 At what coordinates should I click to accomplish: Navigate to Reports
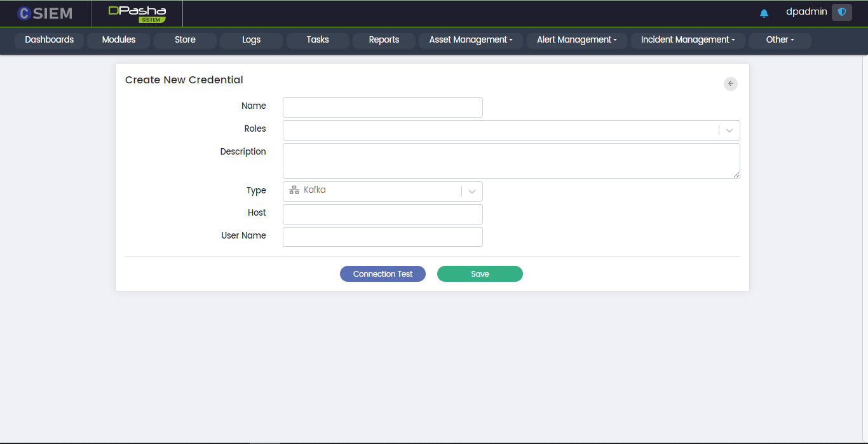pyautogui.click(x=384, y=40)
